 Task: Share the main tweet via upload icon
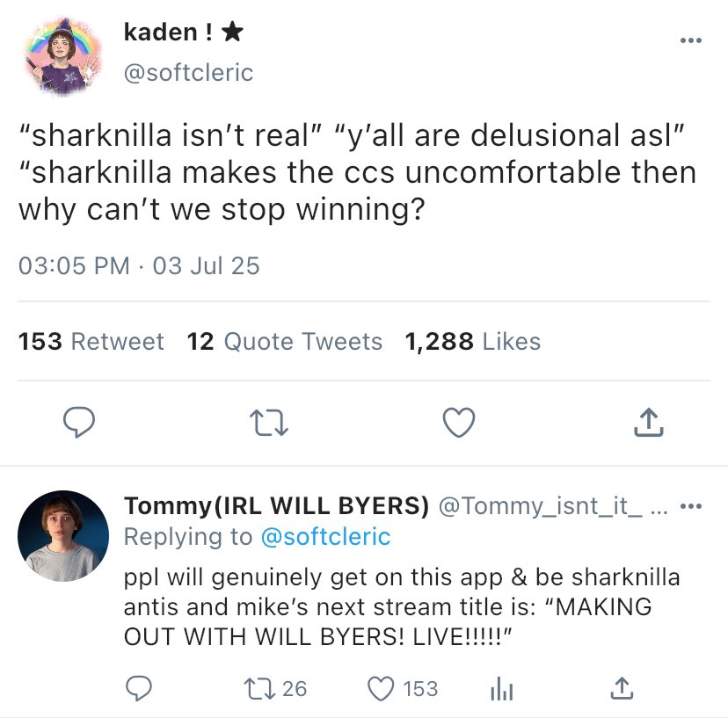point(648,424)
